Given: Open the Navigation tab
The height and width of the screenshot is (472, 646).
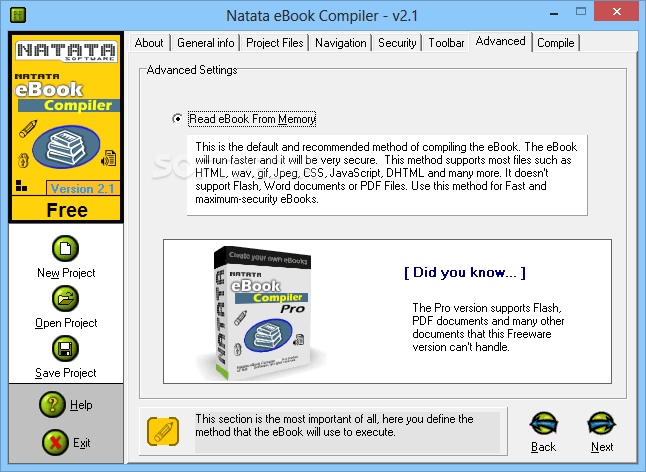Looking at the screenshot, I should pos(341,43).
